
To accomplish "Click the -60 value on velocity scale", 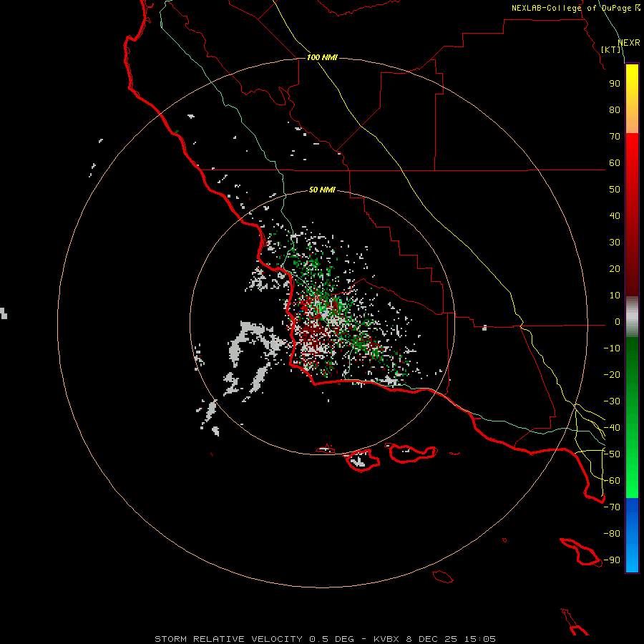I will (612, 481).
